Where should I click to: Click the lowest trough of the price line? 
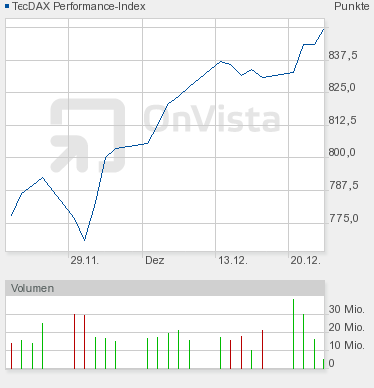[85, 240]
